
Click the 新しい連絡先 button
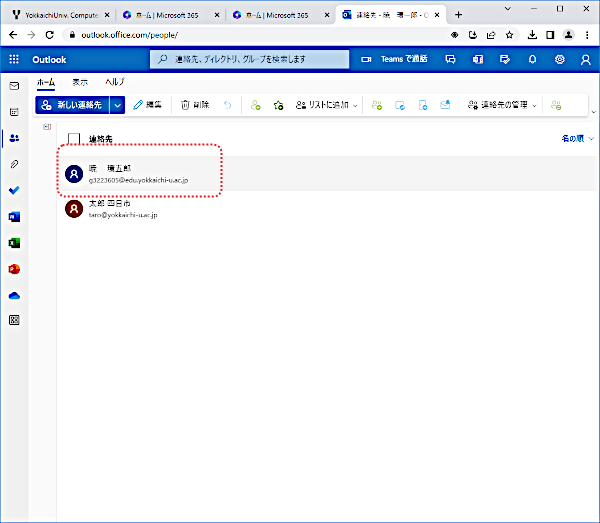(72, 105)
